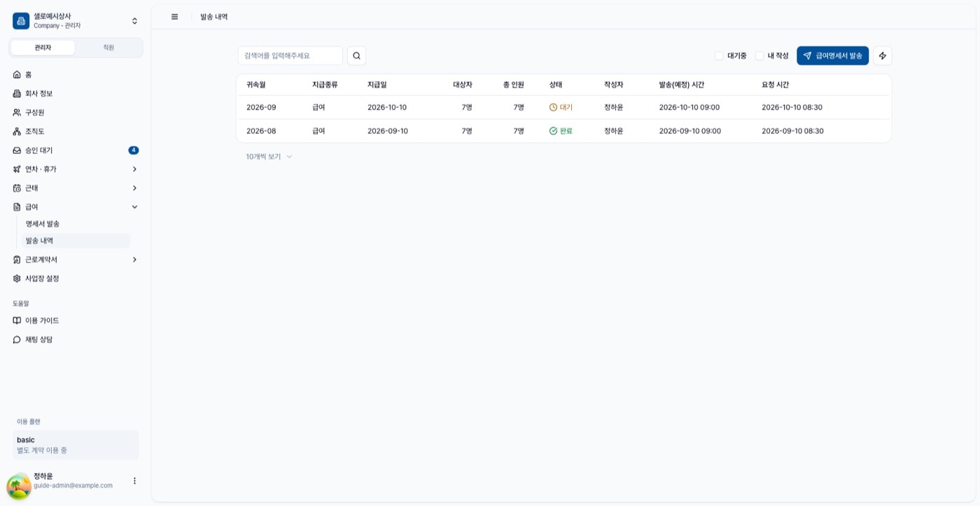Click the magnifier search button
The image size is (980, 506).
356,56
